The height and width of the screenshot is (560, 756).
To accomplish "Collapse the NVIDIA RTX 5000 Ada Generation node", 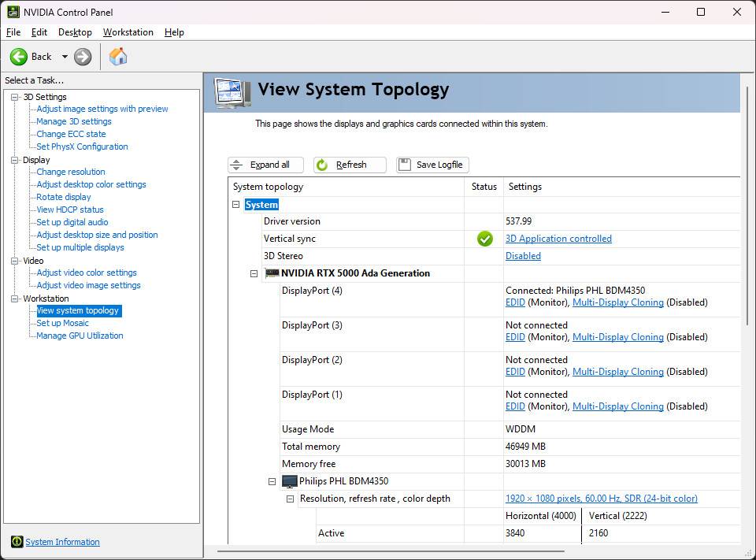I will (x=254, y=273).
